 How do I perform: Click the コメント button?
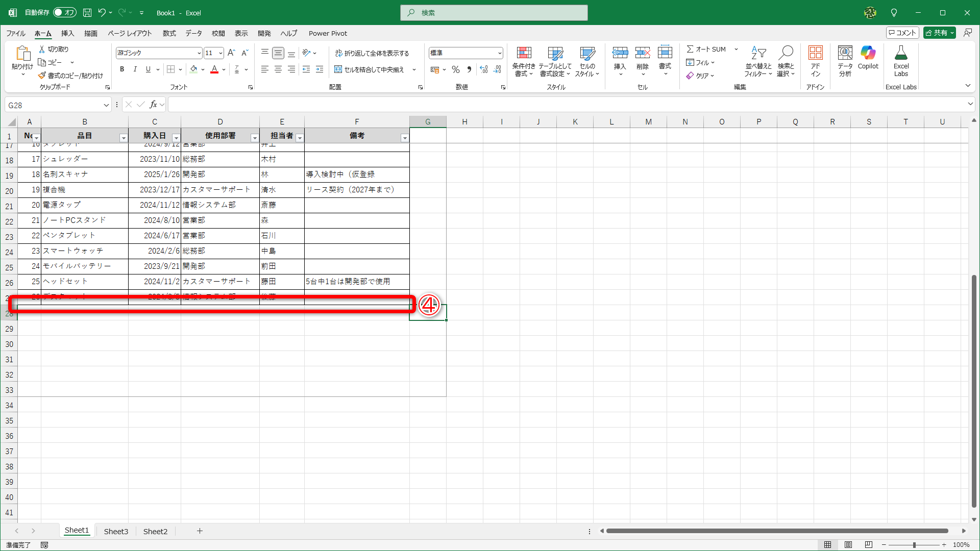pyautogui.click(x=902, y=33)
